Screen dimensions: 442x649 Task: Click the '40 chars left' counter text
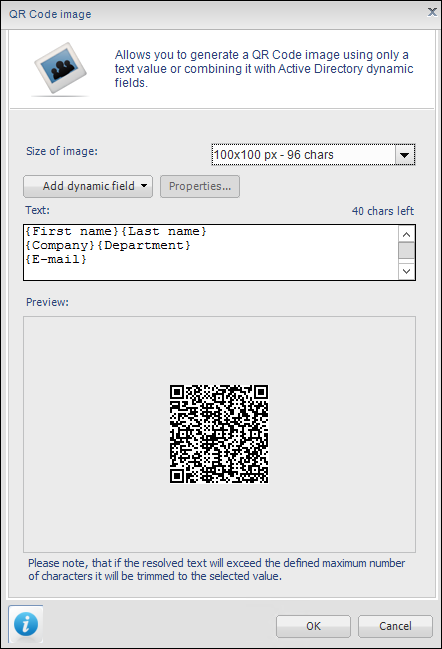383,211
